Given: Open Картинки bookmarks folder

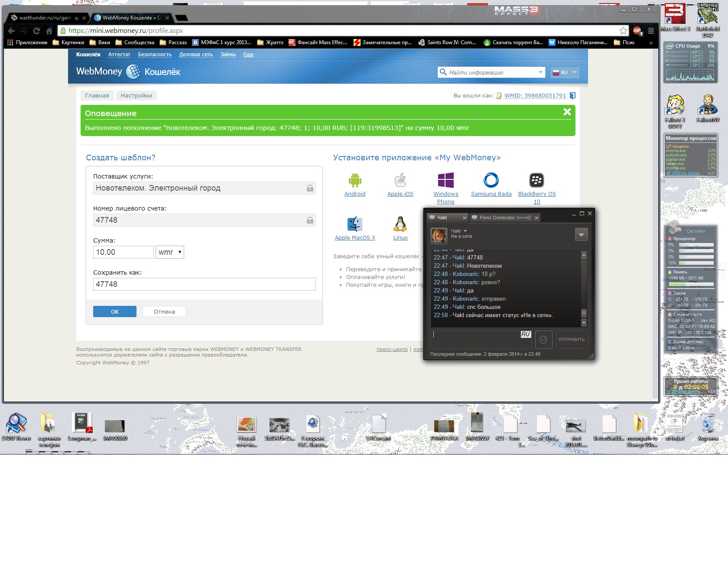Looking at the screenshot, I should 68,42.
